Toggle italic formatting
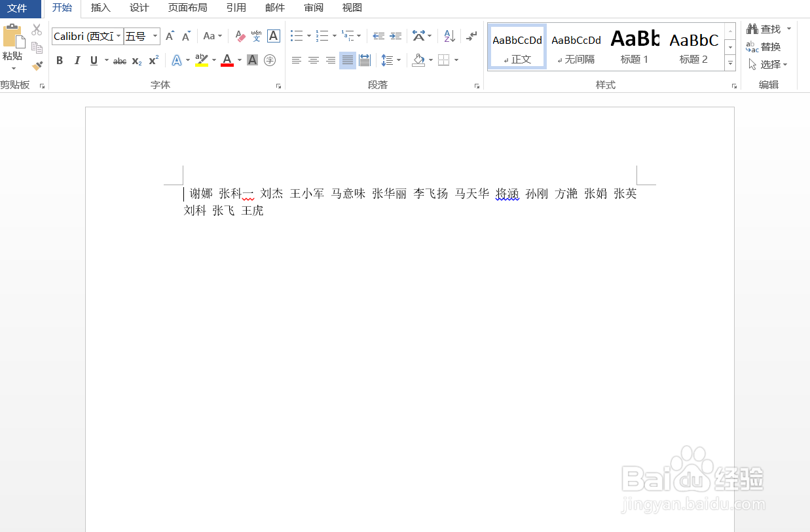810x532 pixels. click(77, 60)
